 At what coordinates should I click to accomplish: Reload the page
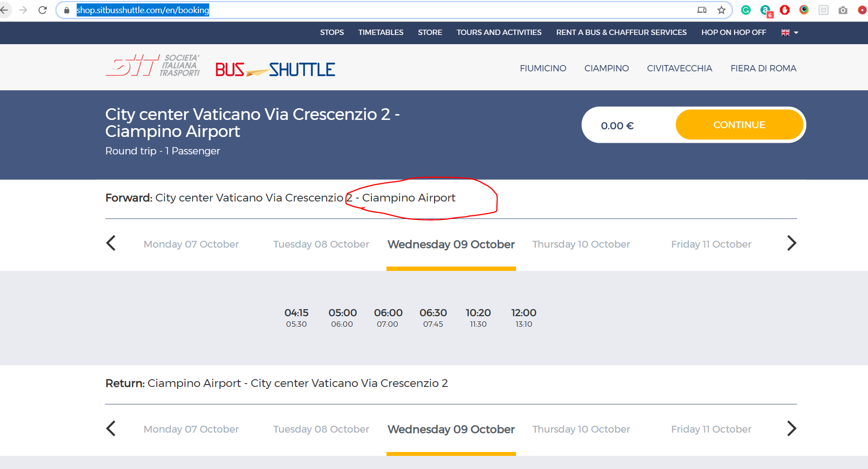click(x=43, y=10)
